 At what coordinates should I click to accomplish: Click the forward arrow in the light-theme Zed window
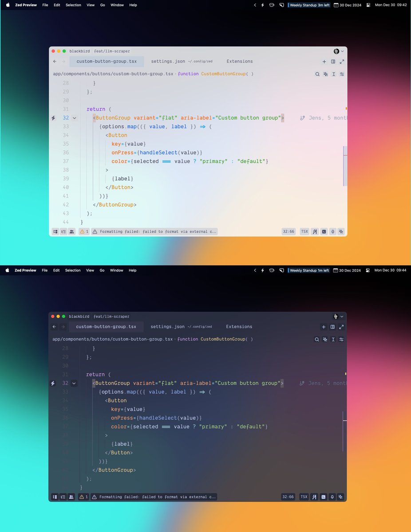point(63,62)
